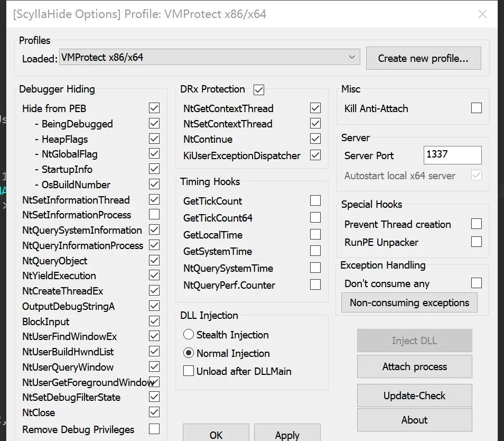Image resolution: width=504 pixels, height=441 pixels.
Task: Toggle KiUserExceptionDispatcher checkbox
Action: click(x=315, y=155)
